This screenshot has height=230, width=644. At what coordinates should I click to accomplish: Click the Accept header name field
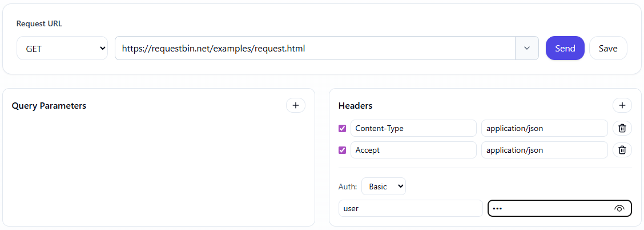tap(413, 150)
